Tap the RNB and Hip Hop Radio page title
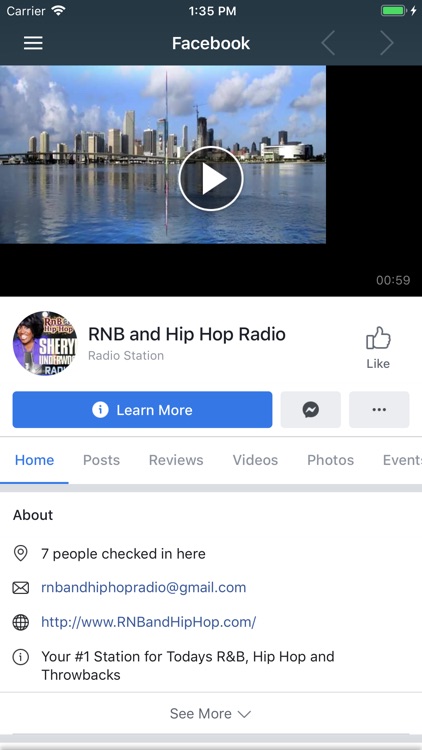Screen dimensions: 422x750 point(187,334)
